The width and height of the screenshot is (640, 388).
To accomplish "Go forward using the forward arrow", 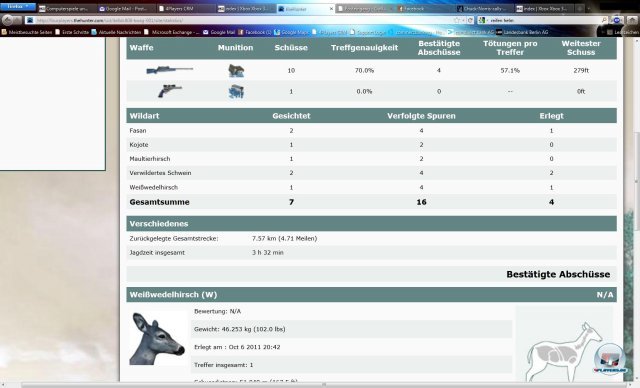I will pos(18,20).
